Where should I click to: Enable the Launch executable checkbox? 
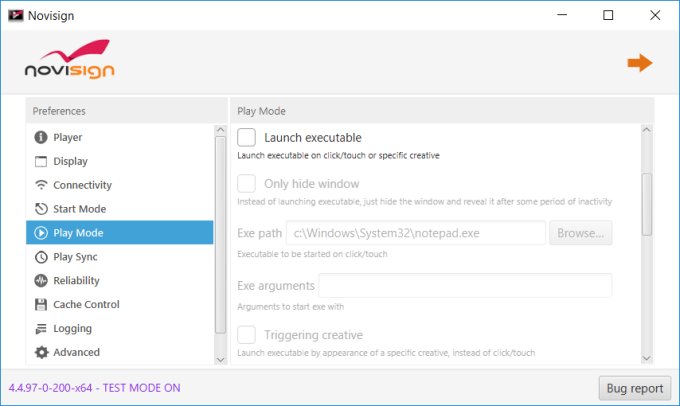click(x=246, y=138)
